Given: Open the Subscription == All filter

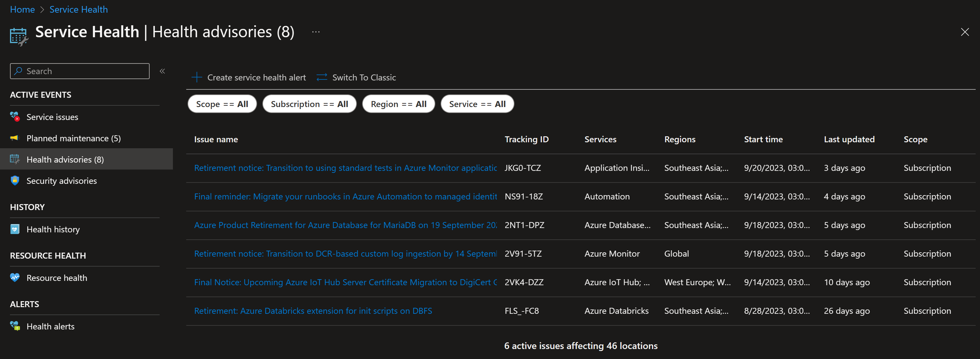Looking at the screenshot, I should click(309, 104).
